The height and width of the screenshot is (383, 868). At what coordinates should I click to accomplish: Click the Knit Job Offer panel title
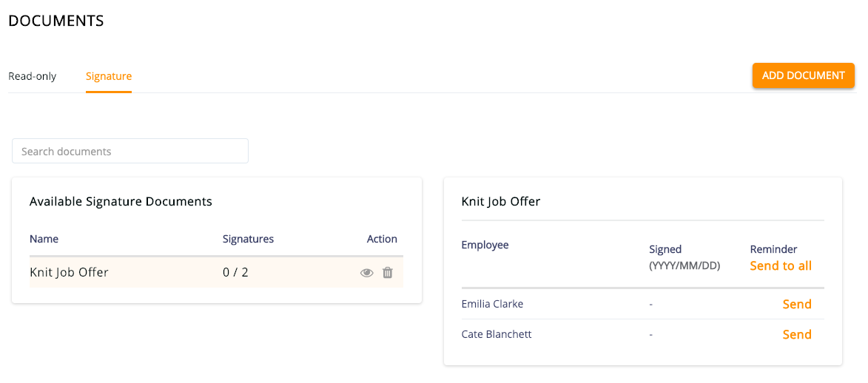[x=501, y=201]
